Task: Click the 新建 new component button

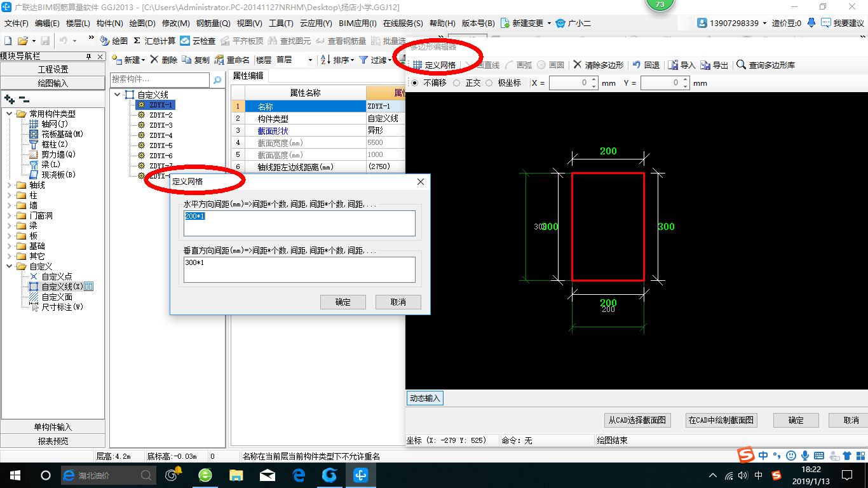Action: [x=128, y=60]
